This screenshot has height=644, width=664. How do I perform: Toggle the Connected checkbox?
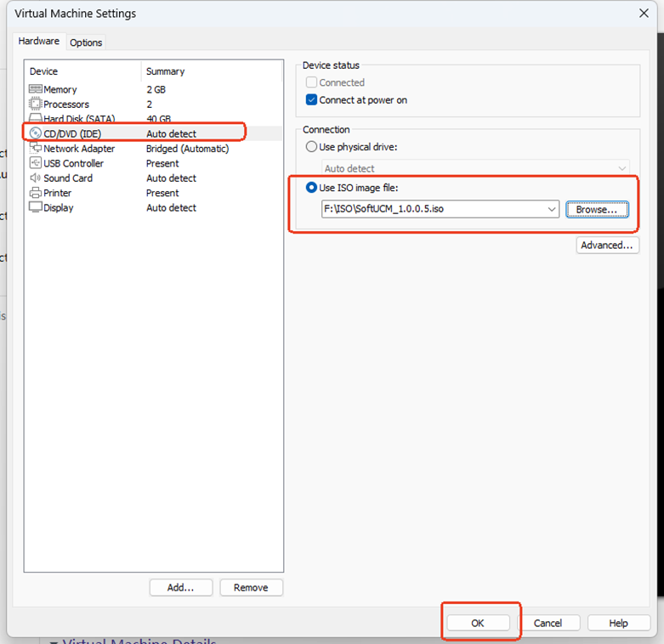tap(311, 82)
